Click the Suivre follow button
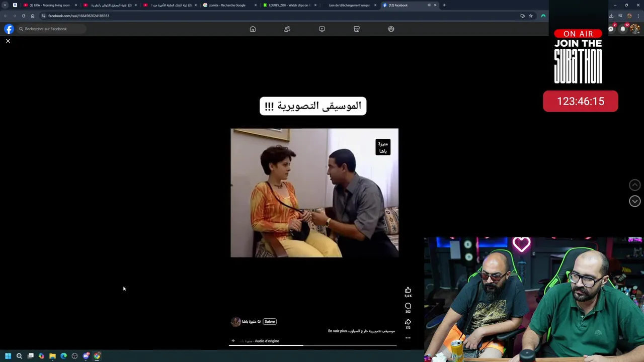 coord(270,322)
